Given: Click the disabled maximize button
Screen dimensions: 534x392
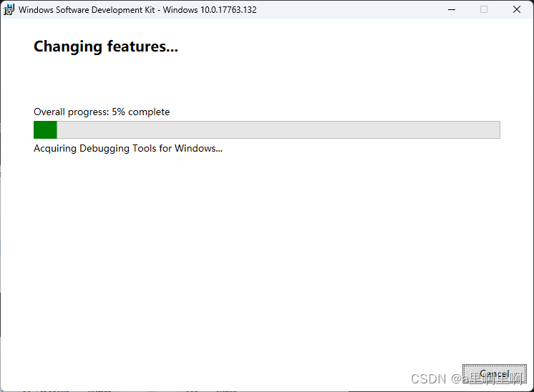Looking at the screenshot, I should coord(484,9).
